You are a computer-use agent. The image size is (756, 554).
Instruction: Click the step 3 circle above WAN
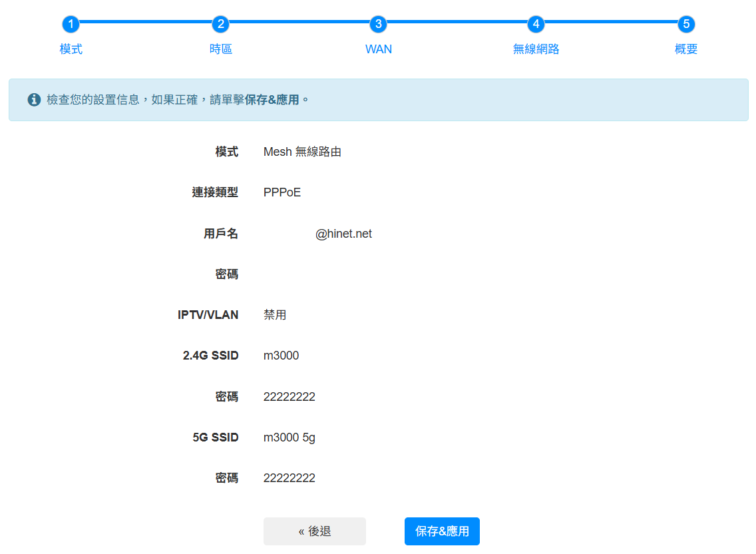point(378,23)
